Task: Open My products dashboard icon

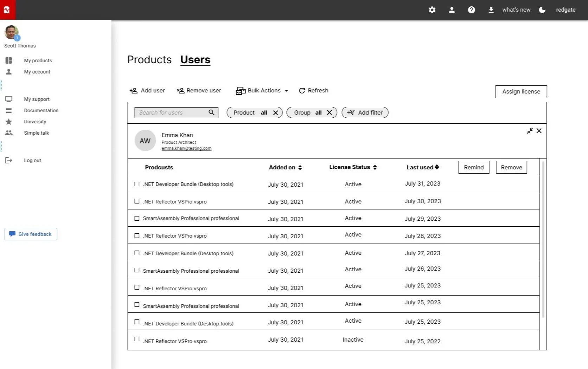Action: (9, 60)
